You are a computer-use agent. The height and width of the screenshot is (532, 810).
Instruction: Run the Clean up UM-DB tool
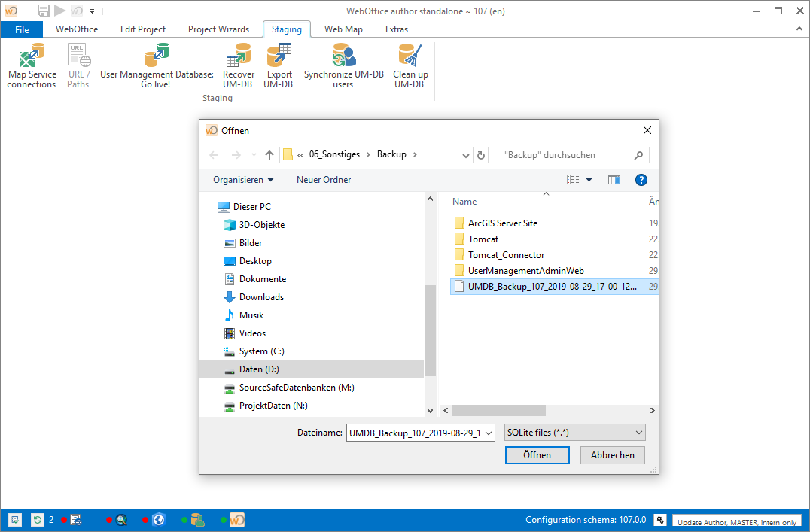click(x=410, y=64)
